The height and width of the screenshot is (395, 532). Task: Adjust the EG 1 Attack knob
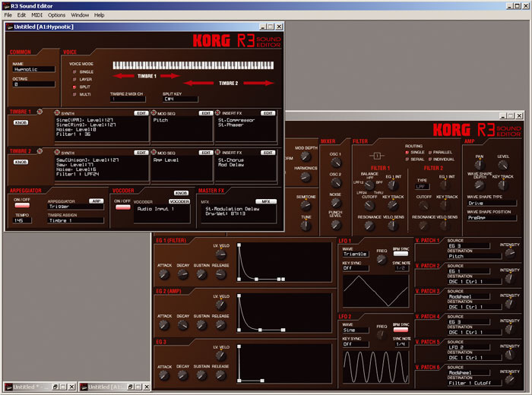coord(164,274)
